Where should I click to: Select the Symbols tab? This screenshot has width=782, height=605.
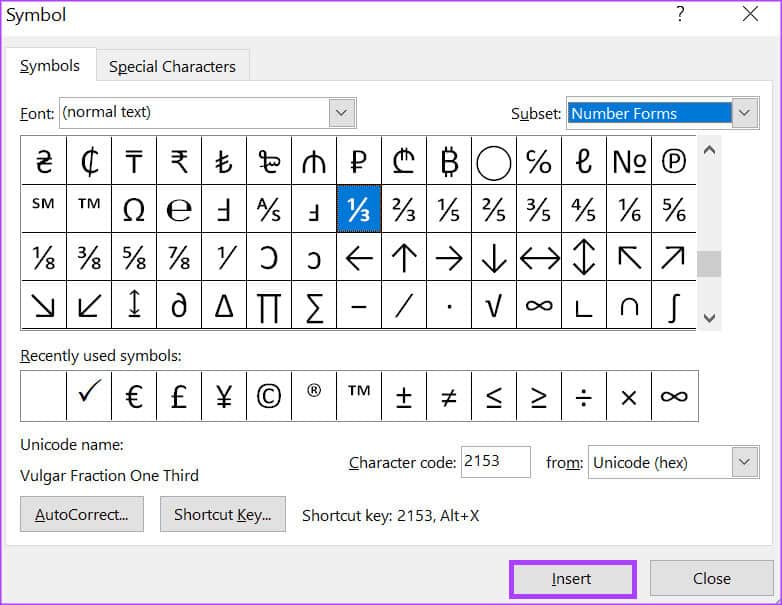point(50,66)
